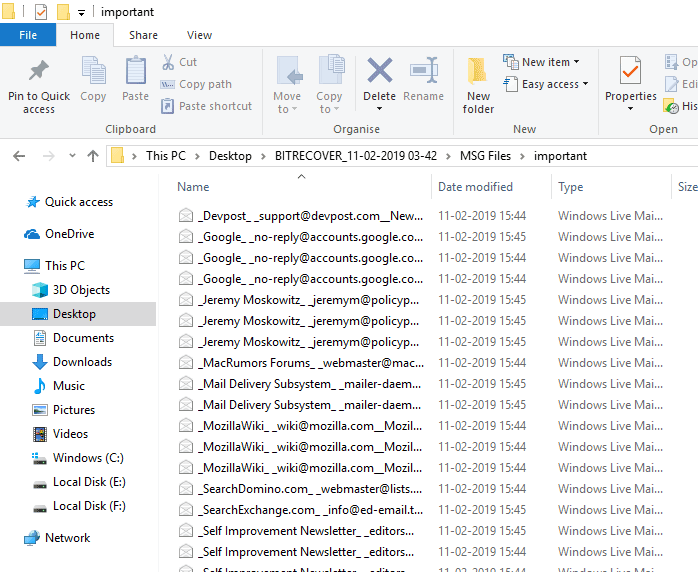Click the address bar folder icon
Image resolution: width=698 pixels, height=572 pixels.
click(x=118, y=156)
